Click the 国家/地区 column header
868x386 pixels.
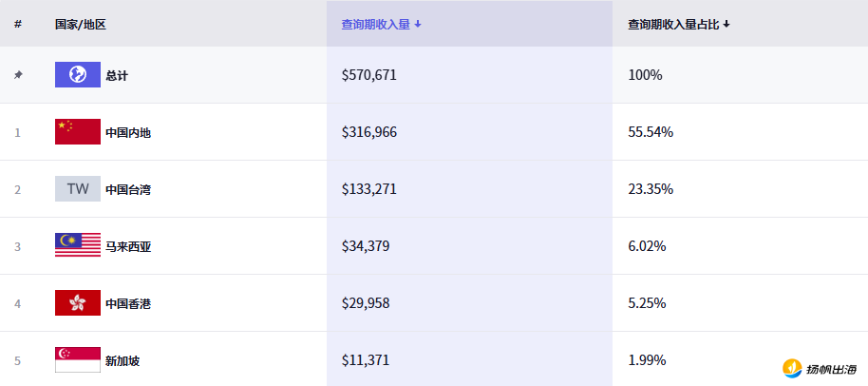(x=81, y=24)
